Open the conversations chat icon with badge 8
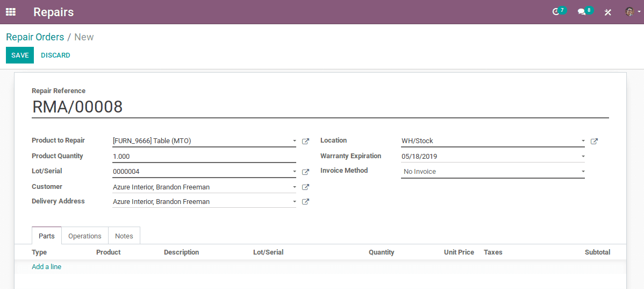 (585, 11)
